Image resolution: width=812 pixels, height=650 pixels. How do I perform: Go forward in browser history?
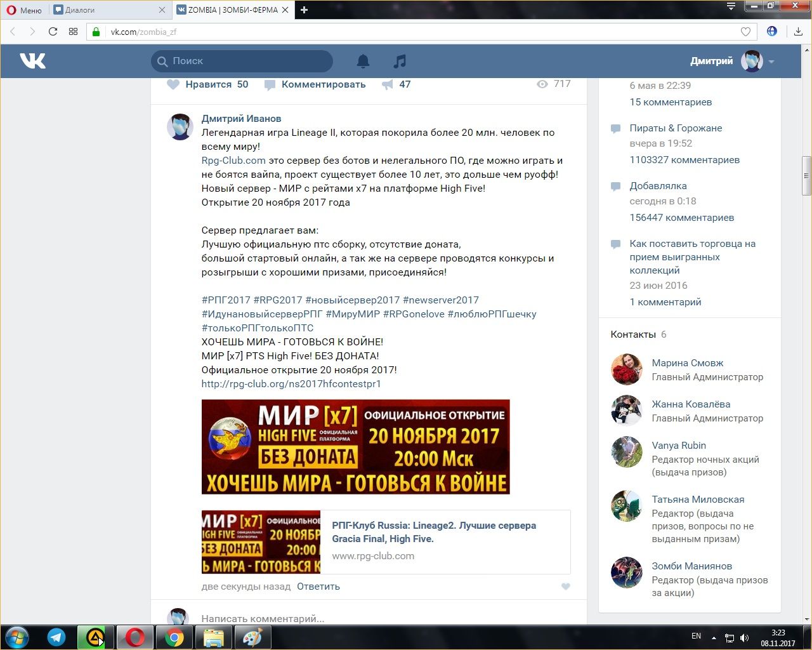pyautogui.click(x=32, y=32)
